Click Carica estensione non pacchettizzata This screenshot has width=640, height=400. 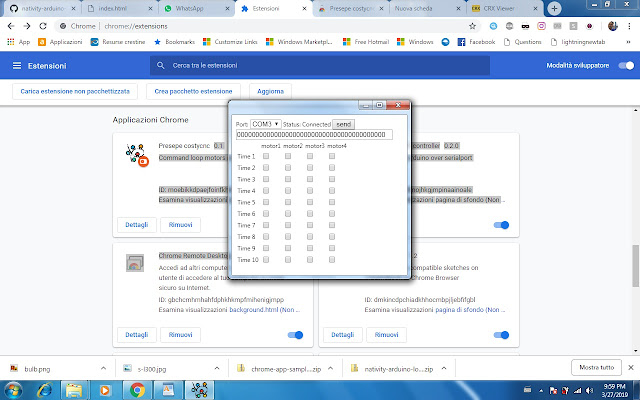[75, 91]
